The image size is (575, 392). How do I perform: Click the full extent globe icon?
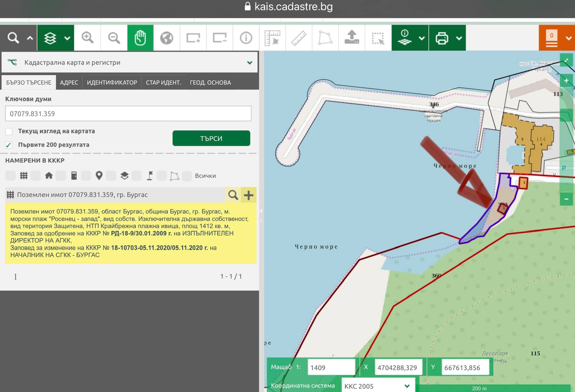tap(166, 38)
